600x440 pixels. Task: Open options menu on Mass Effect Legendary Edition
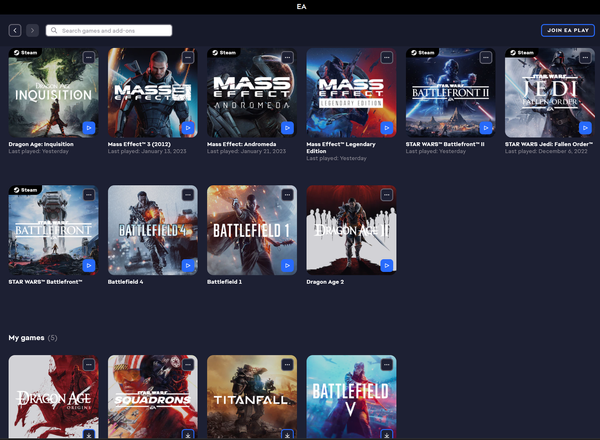[x=386, y=57]
